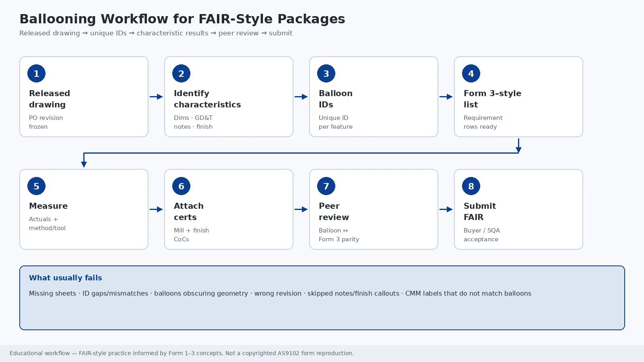644x362 pixels.
Task: Select the "Ballooning Workflow for FAIR-Style Packages" title
Action: pyautogui.click(x=182, y=19)
